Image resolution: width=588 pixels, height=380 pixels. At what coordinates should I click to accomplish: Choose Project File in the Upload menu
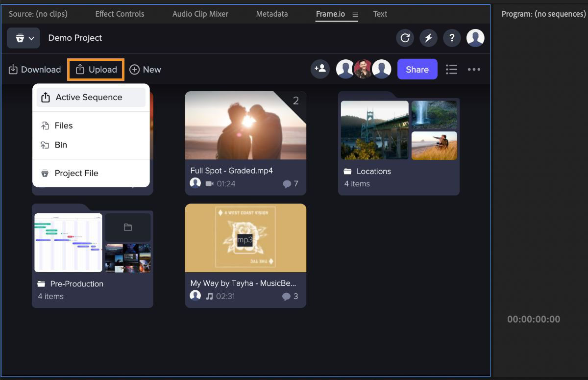pyautogui.click(x=76, y=173)
